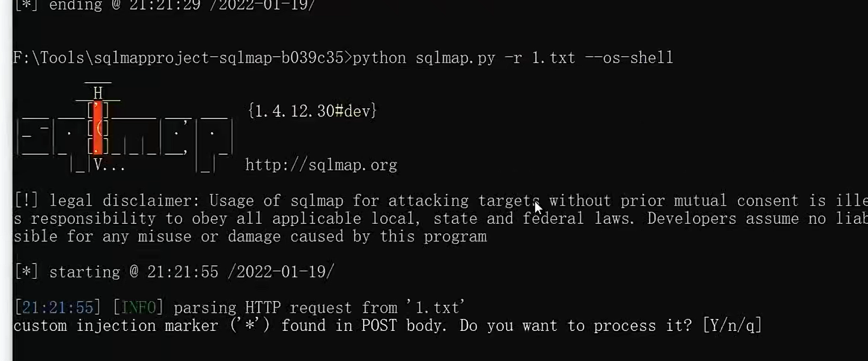
Task: Click the blue [21:21:55] timestamp
Action: (x=57, y=308)
